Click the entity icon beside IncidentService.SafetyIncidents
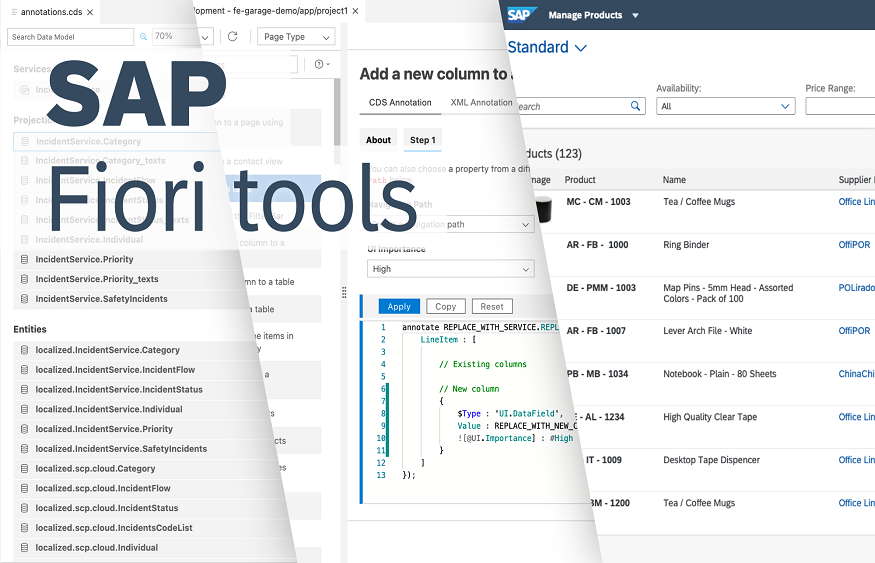Viewport: 875px width, 563px height. coord(25,299)
